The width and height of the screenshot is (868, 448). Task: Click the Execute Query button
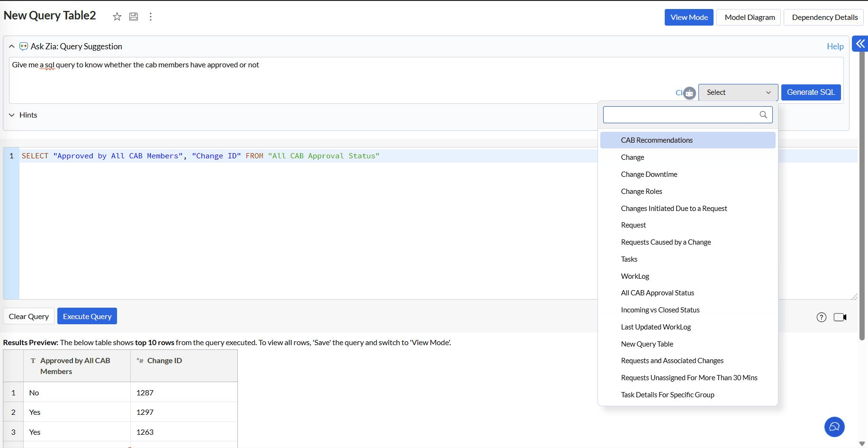[87, 317]
